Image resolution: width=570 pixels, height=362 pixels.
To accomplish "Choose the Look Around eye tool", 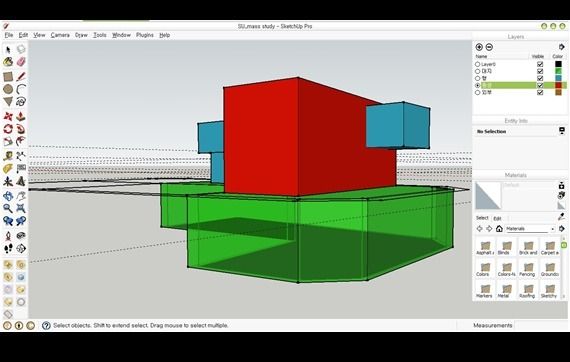I will click(x=21, y=236).
